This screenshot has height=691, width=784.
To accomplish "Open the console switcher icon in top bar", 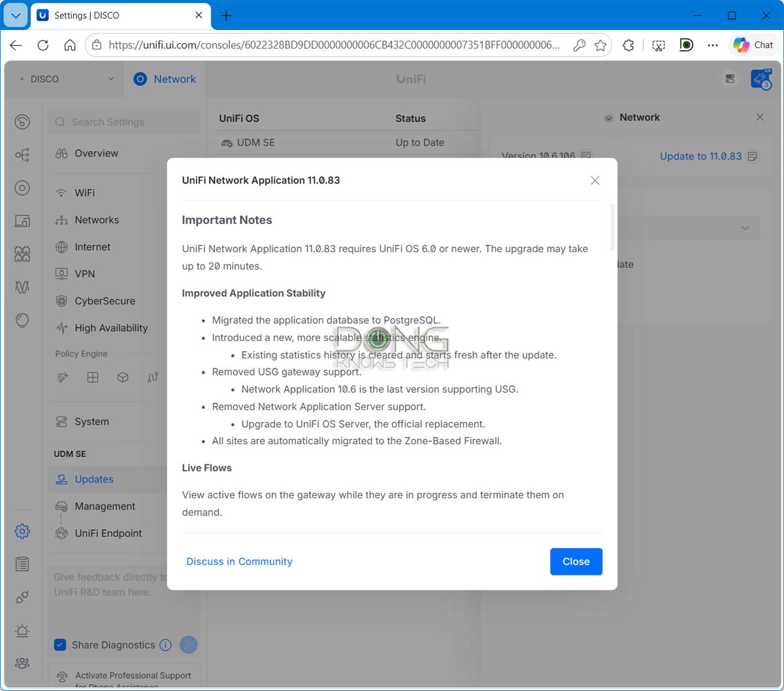I will point(730,79).
